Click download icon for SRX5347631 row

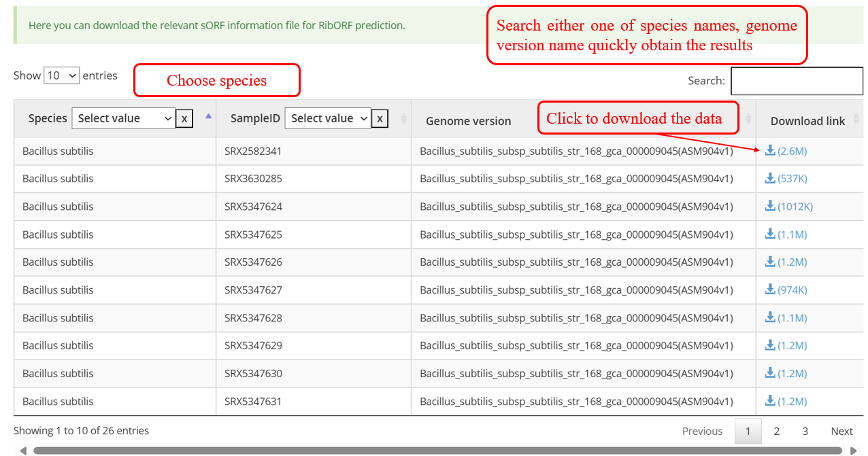[x=770, y=401]
